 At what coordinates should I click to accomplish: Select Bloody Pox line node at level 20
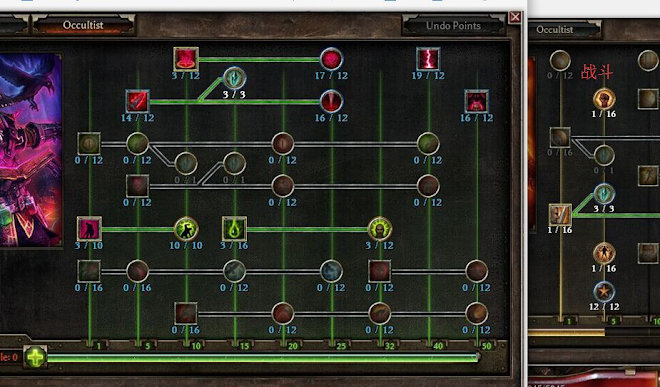pyautogui.click(x=283, y=144)
